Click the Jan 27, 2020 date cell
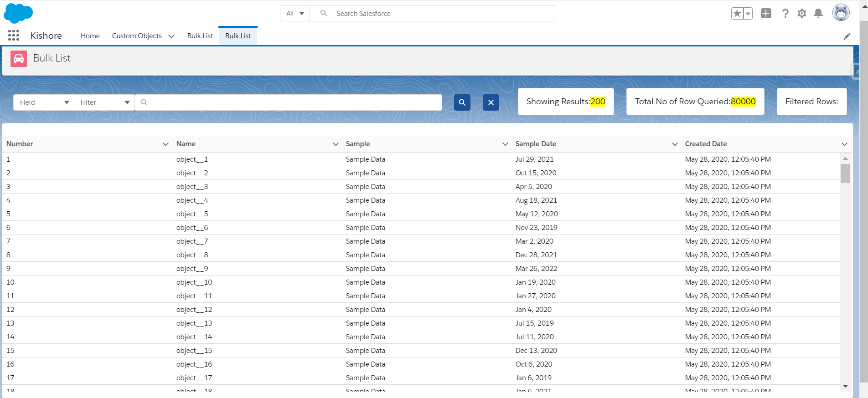 [536, 296]
